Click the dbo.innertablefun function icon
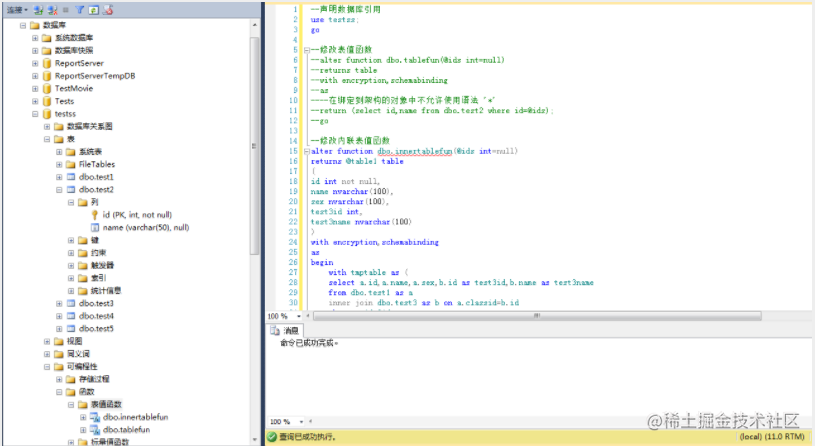Viewport: 815px width, 446px height. pyautogui.click(x=95, y=417)
